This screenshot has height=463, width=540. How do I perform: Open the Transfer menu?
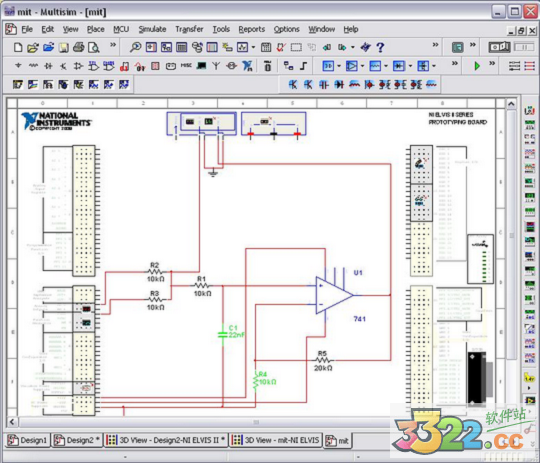189,29
